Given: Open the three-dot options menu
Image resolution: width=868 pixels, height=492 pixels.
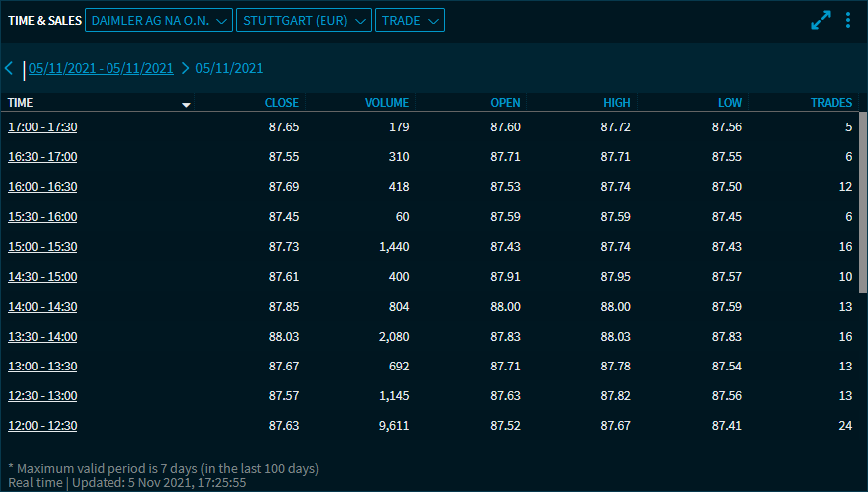Looking at the screenshot, I should click(x=848, y=20).
